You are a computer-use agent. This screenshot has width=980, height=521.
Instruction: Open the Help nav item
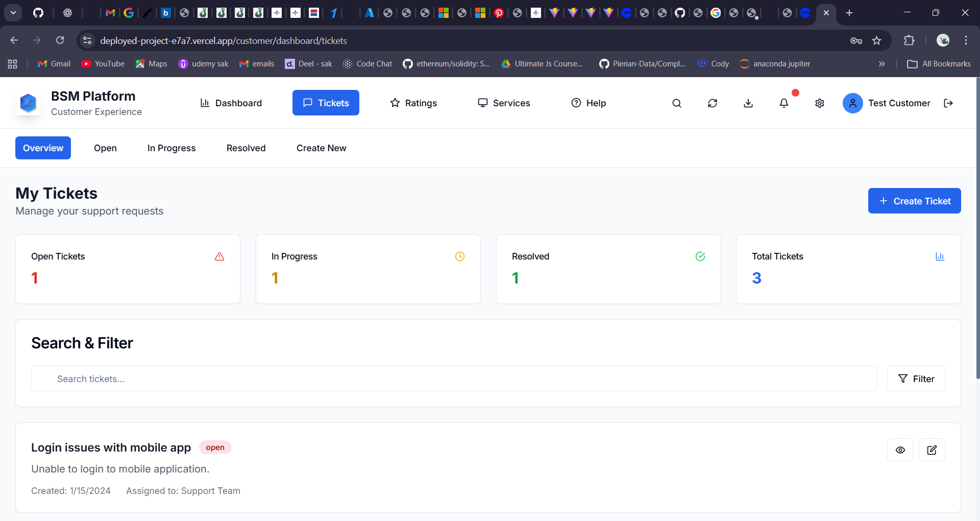tap(589, 103)
